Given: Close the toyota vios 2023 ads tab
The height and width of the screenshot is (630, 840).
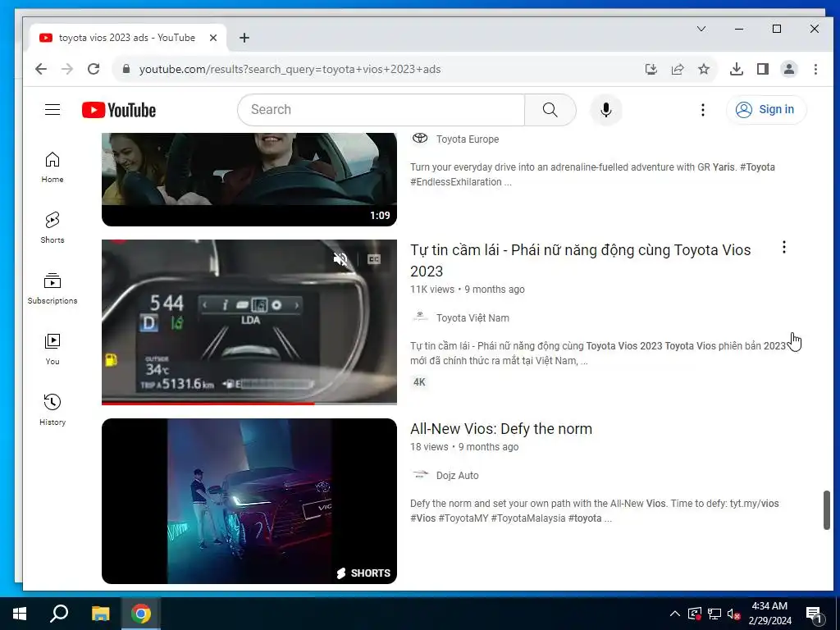Looking at the screenshot, I should point(213,38).
